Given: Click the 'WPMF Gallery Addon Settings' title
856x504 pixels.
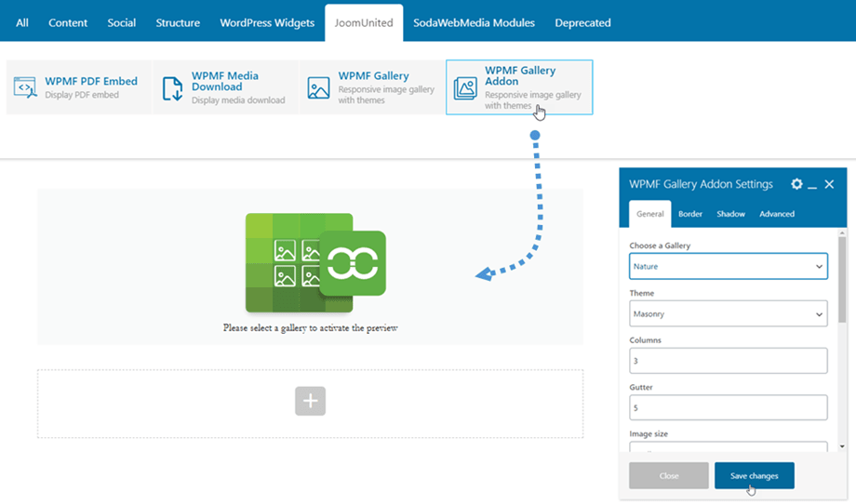Looking at the screenshot, I should 701,184.
